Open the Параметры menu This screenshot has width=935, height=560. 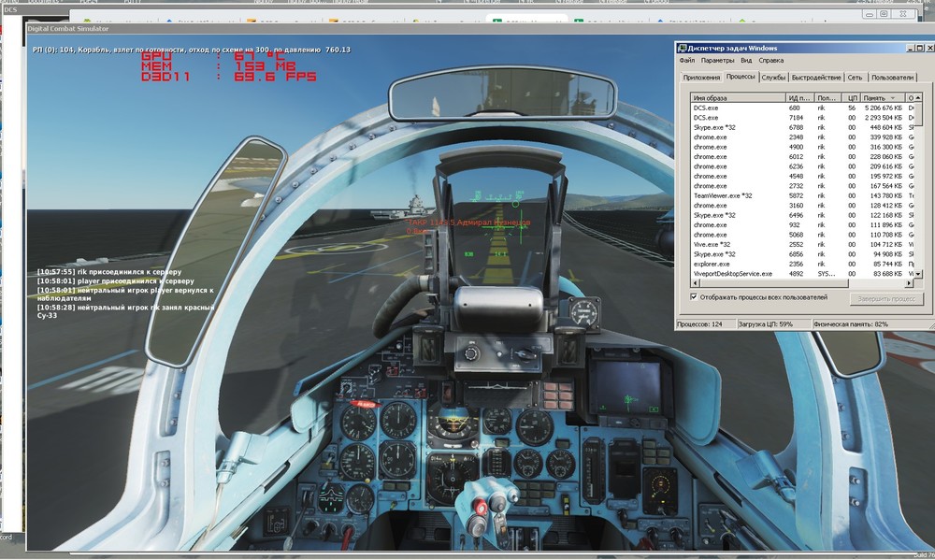(717, 60)
